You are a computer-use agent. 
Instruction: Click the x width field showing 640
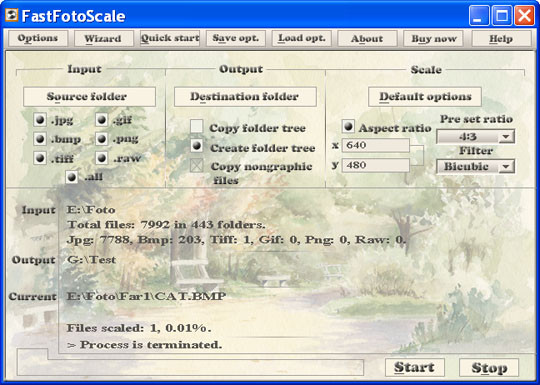pyautogui.click(x=375, y=145)
